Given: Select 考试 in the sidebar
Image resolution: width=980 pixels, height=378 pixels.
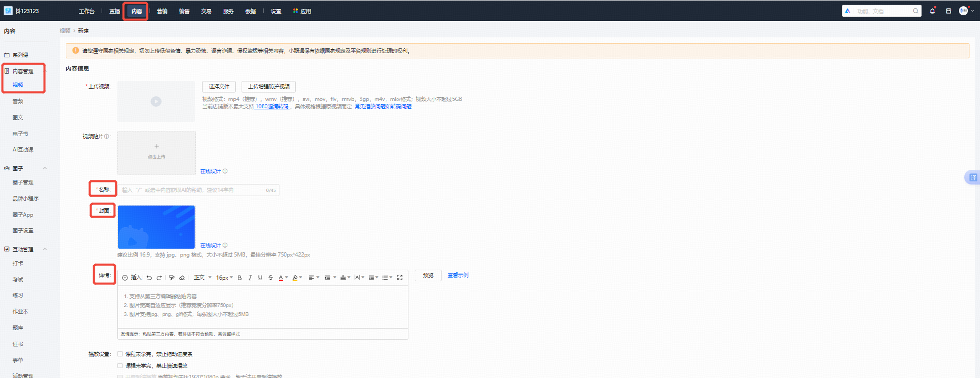Looking at the screenshot, I should click(18, 279).
